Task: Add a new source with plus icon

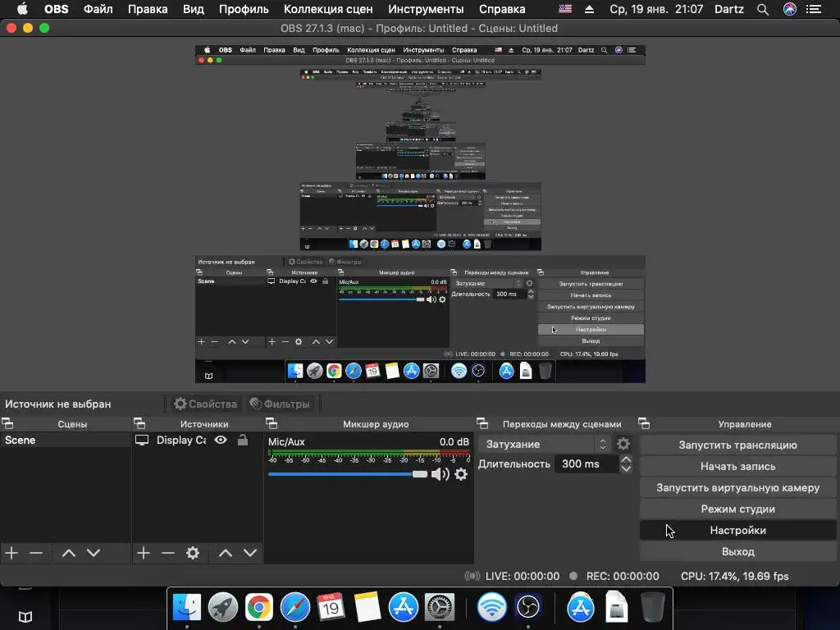Action: [x=143, y=553]
